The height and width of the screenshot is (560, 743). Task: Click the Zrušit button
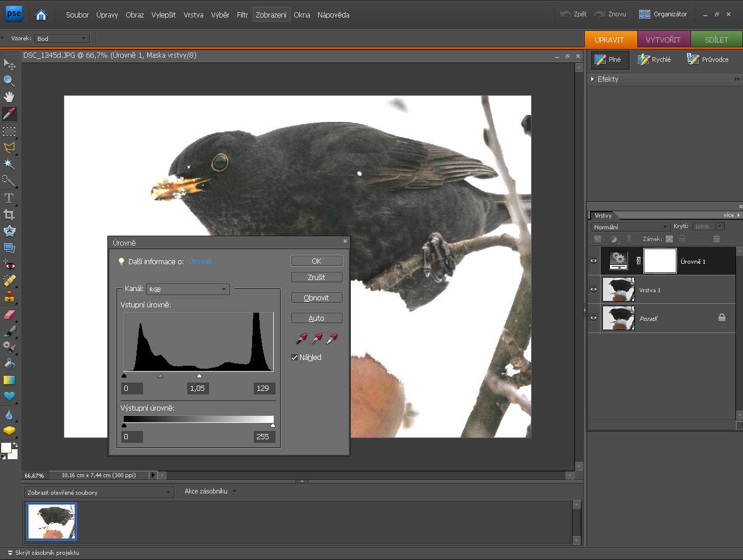tap(316, 277)
